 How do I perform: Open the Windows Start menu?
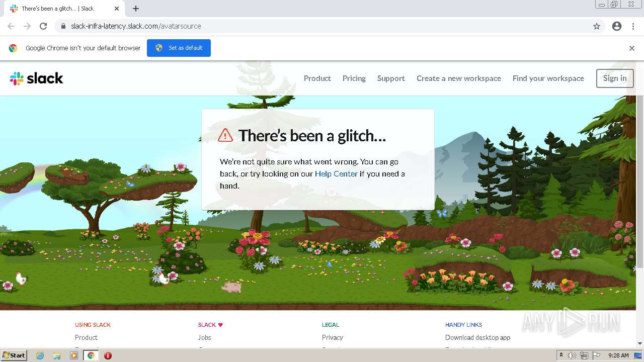[14, 355]
